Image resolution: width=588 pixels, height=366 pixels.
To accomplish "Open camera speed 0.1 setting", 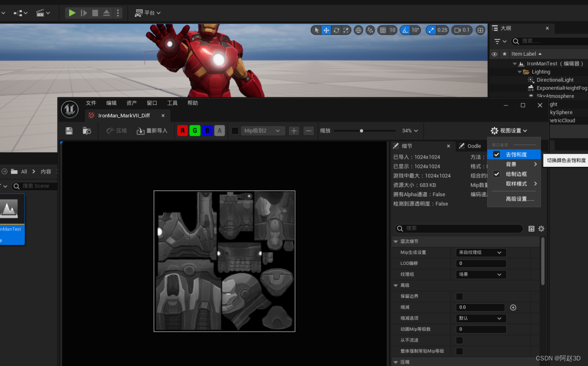I will (x=462, y=30).
